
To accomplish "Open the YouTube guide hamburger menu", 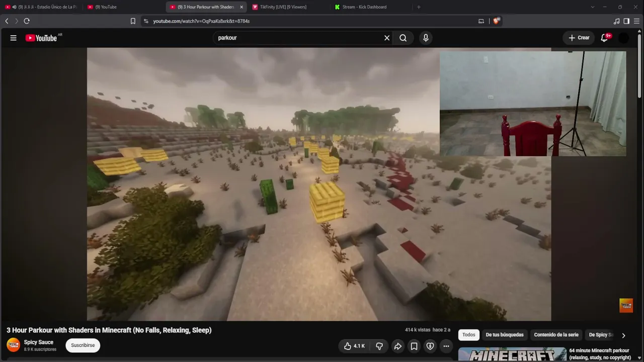I will (x=14, y=38).
